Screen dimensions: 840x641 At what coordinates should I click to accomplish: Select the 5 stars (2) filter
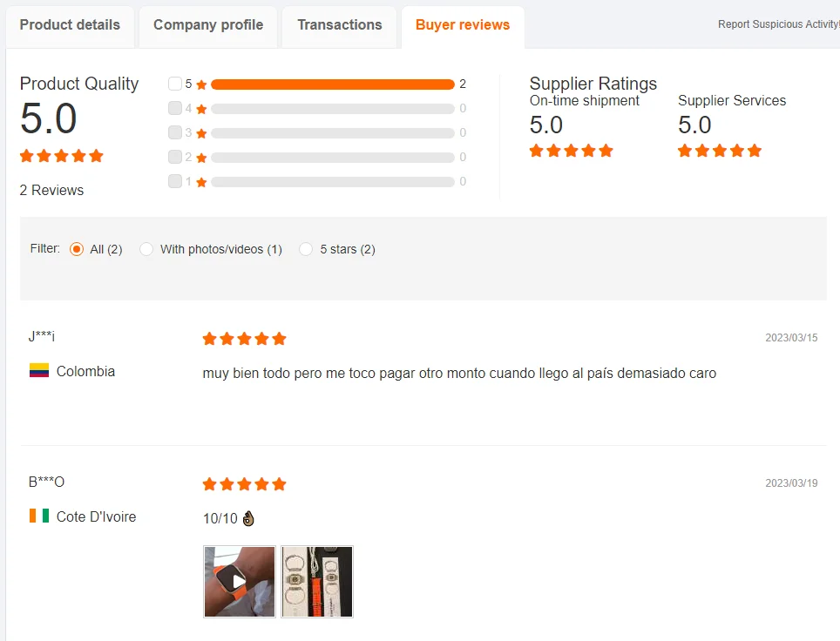point(306,249)
